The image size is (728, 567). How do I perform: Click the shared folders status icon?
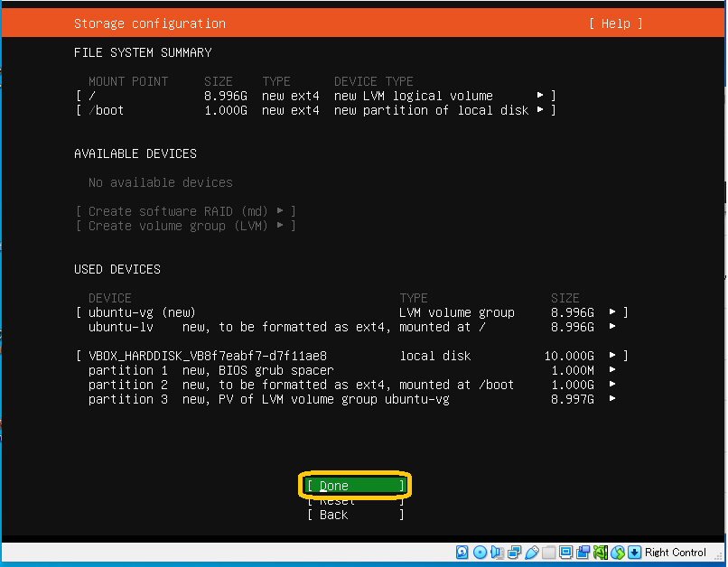(x=549, y=552)
